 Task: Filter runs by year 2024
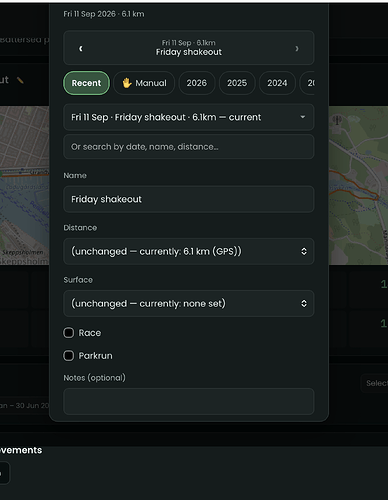[x=277, y=83]
